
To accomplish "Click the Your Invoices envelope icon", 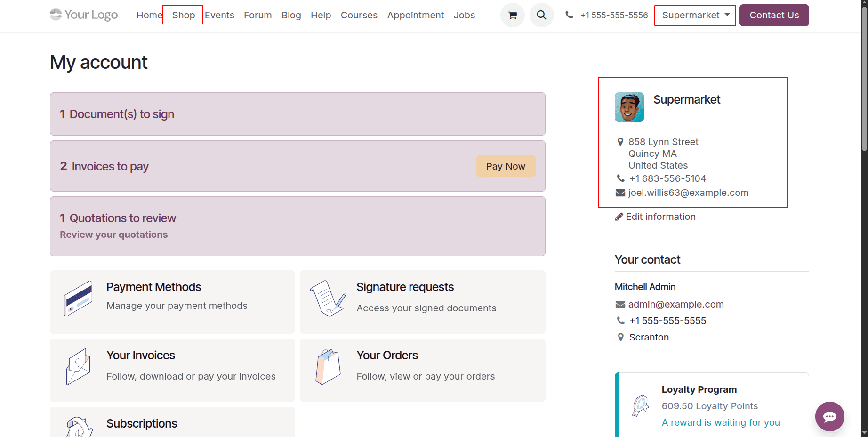I will 78,367.
